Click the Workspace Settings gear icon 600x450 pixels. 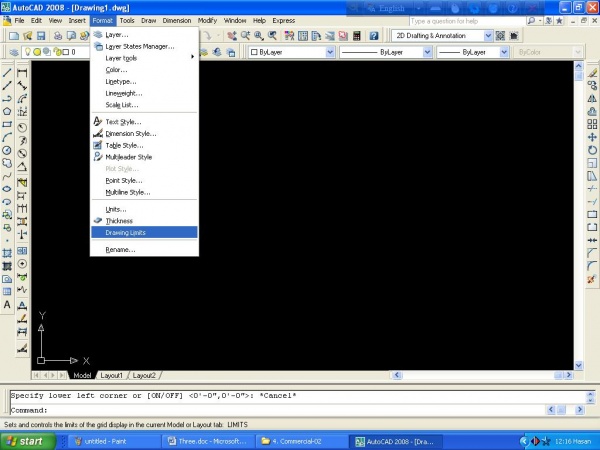click(x=500, y=36)
